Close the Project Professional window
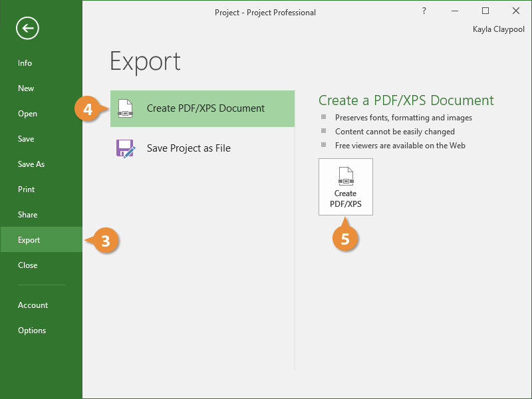 coord(516,11)
